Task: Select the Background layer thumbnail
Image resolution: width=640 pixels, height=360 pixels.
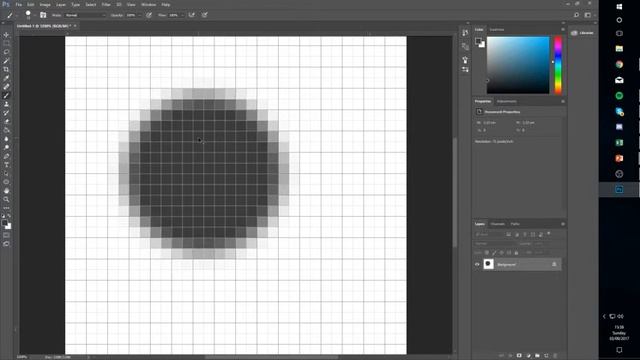Action: pyautogui.click(x=489, y=264)
